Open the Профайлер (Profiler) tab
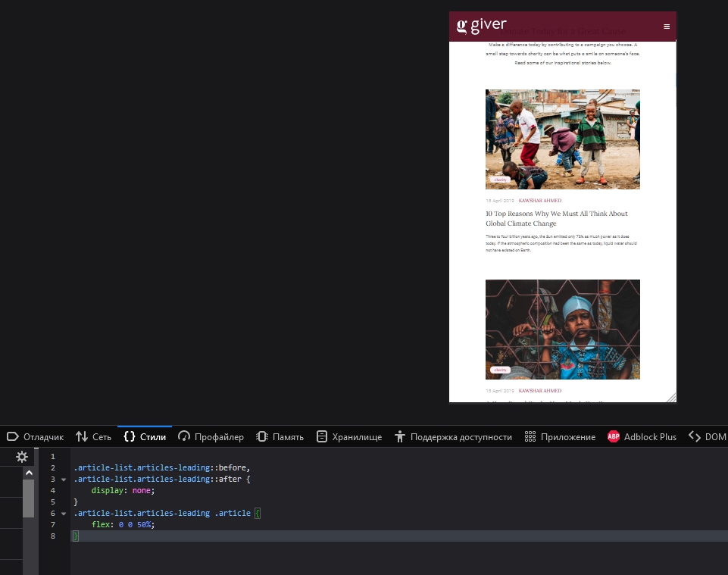Screen dimensions: 728x575 [x=211, y=437]
